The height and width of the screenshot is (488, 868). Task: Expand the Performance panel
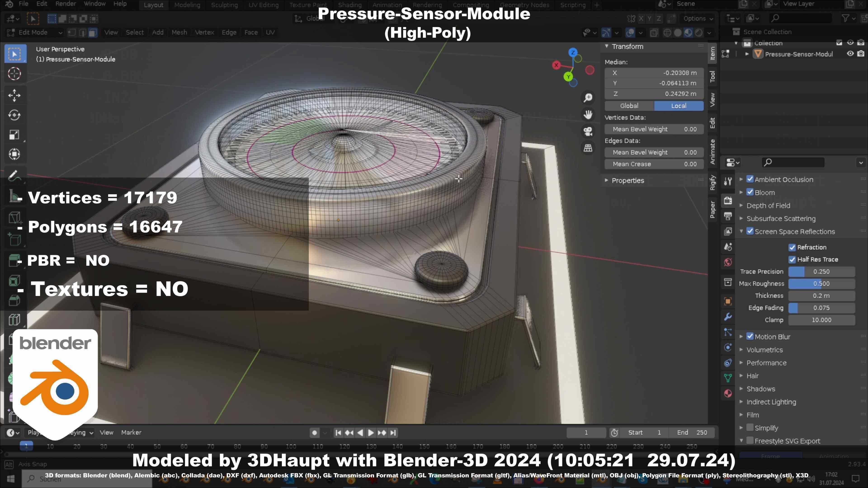766,363
